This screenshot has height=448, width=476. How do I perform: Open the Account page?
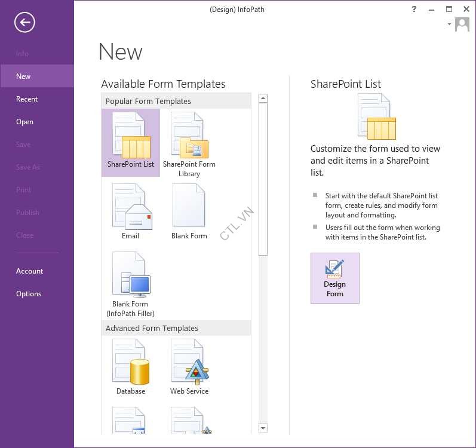click(29, 271)
